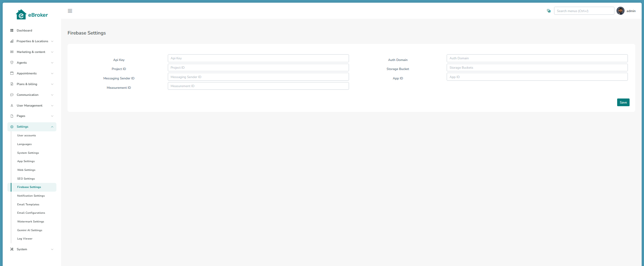Viewport: 644px width, 266px height.
Task: Click the 'Auth Domain' field label
Action: [398, 60]
